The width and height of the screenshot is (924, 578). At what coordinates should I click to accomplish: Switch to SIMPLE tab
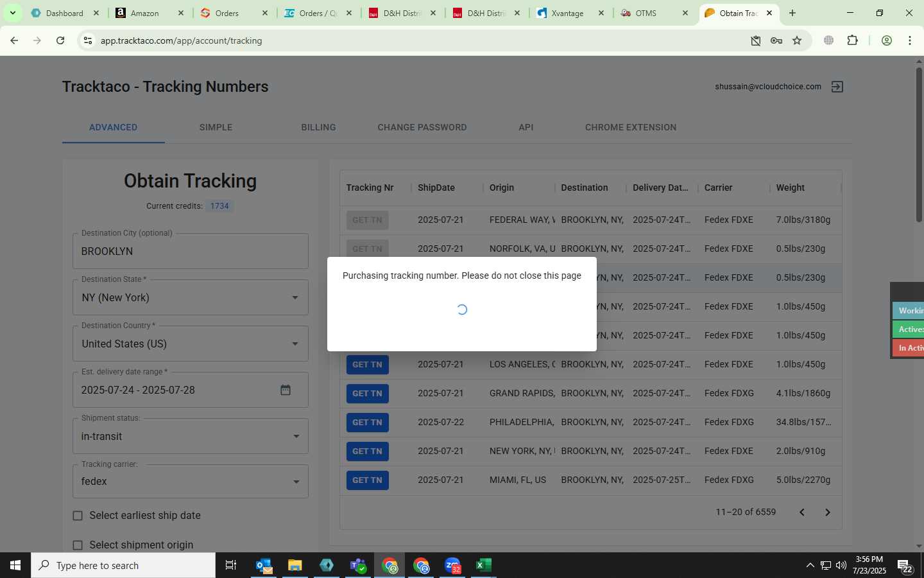pyautogui.click(x=216, y=127)
